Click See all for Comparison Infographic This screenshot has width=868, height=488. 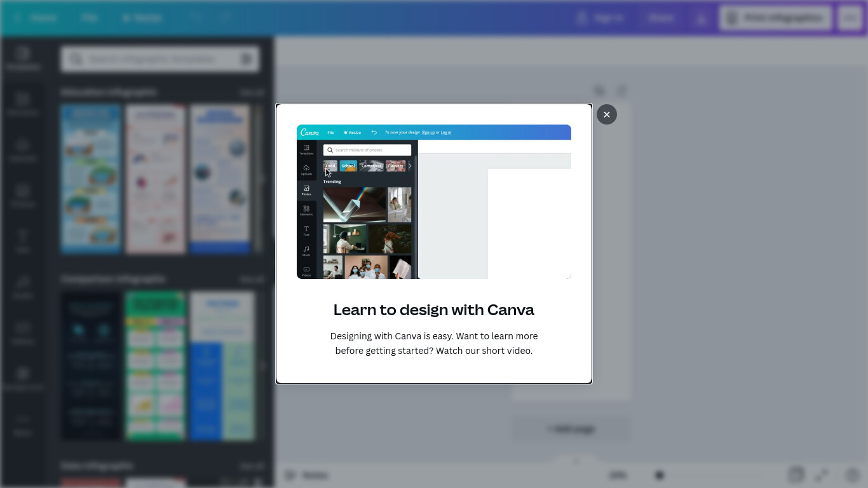pos(252,279)
